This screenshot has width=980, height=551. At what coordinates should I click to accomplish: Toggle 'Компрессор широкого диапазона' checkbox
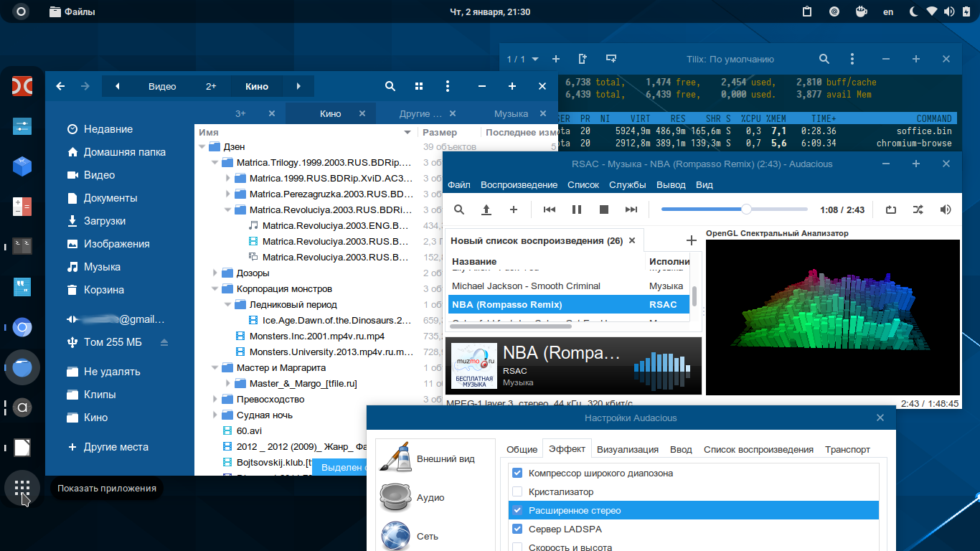click(x=517, y=474)
